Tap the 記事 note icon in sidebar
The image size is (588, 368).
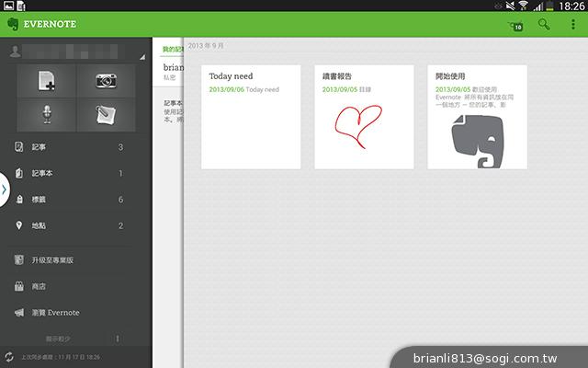(18, 147)
